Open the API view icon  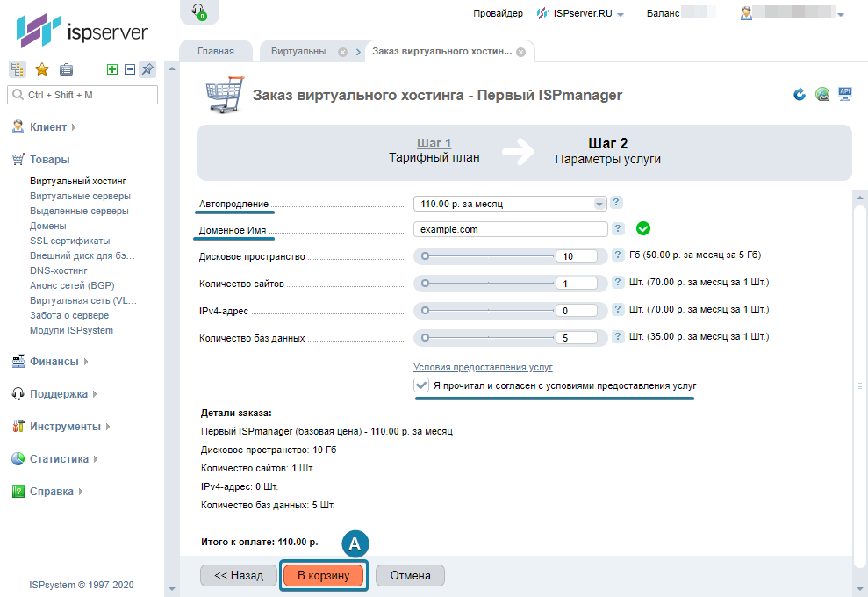click(845, 94)
